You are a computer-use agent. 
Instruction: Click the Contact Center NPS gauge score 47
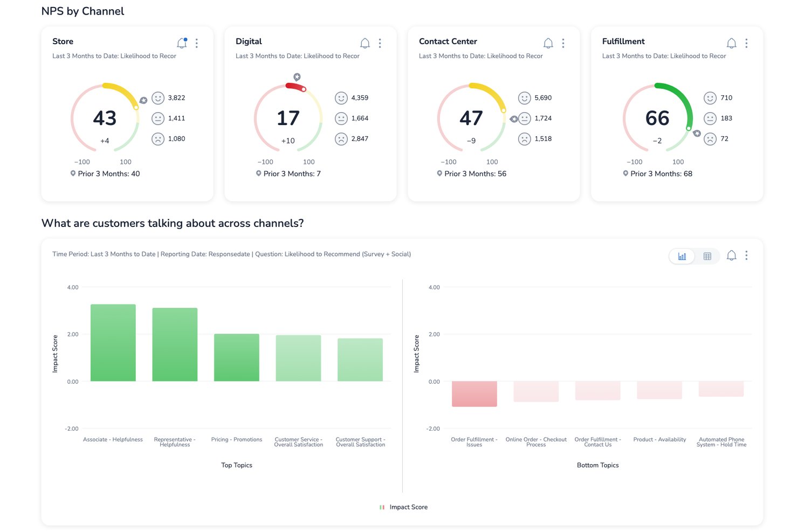click(471, 118)
